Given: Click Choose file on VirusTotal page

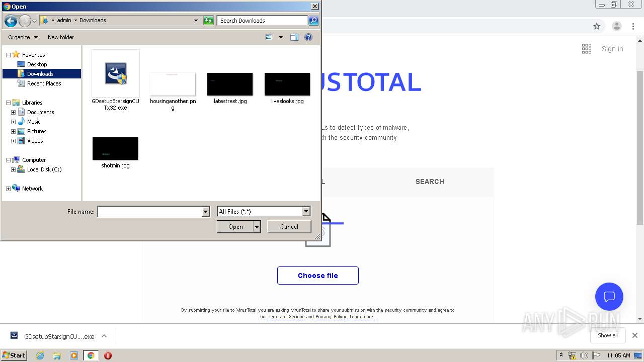Looking at the screenshot, I should pyautogui.click(x=318, y=276).
